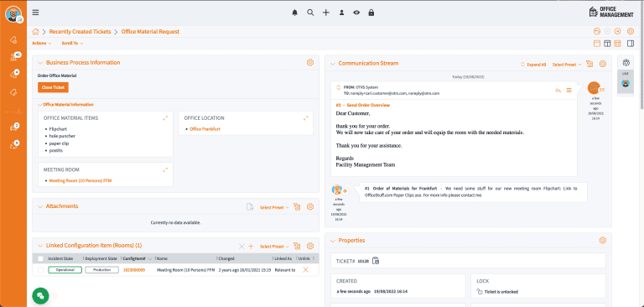The image size is (644, 307).
Task: Click the plus icon in top toolbar
Action: click(x=325, y=13)
